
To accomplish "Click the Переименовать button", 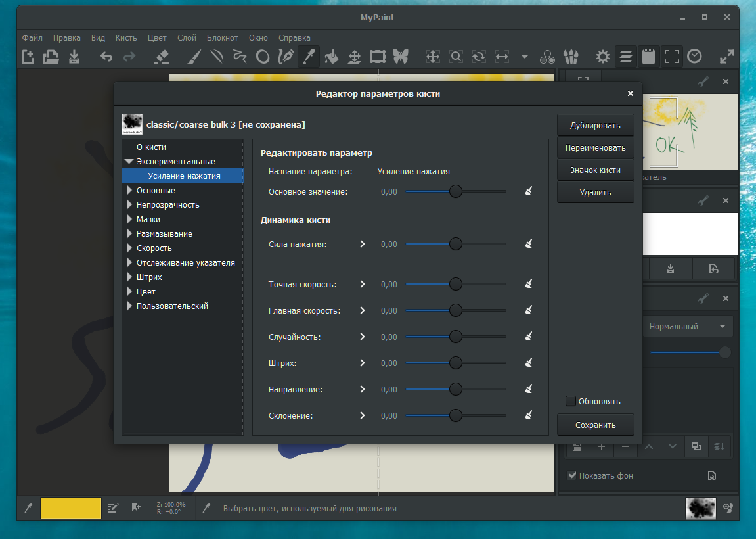I will tap(596, 148).
